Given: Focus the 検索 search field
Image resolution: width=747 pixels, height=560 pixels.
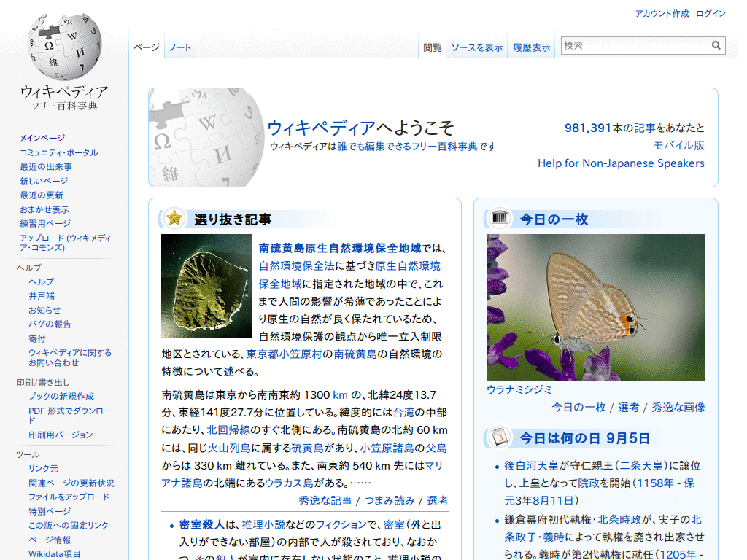Looking at the screenshot, I should pos(636,45).
